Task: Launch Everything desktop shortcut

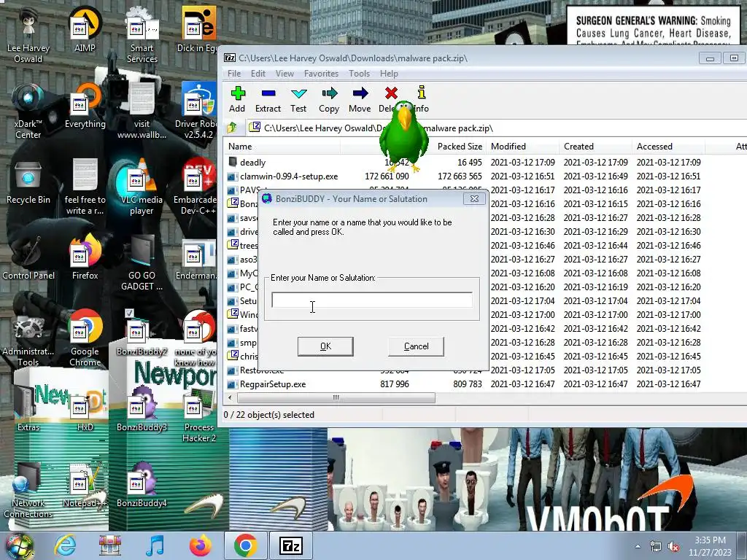Action: pos(85,106)
